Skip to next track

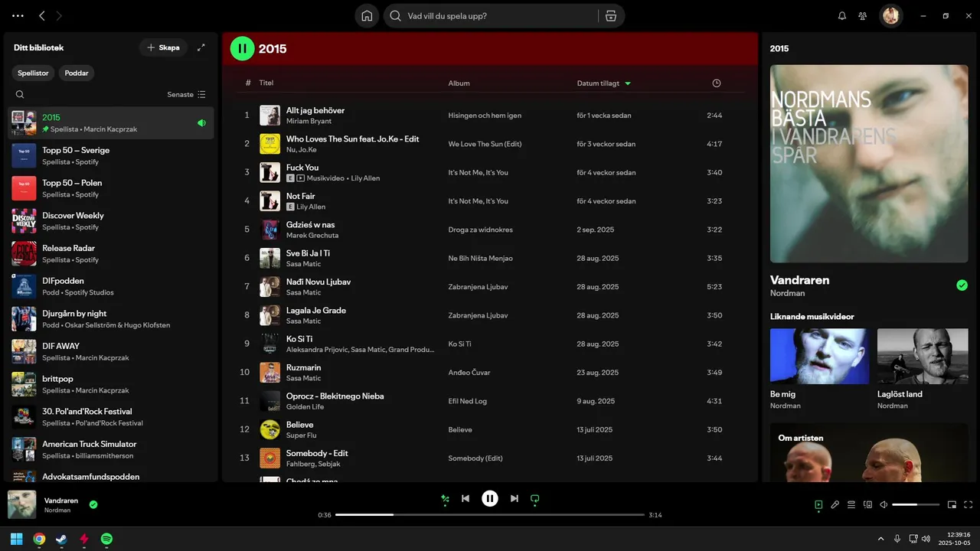514,499
